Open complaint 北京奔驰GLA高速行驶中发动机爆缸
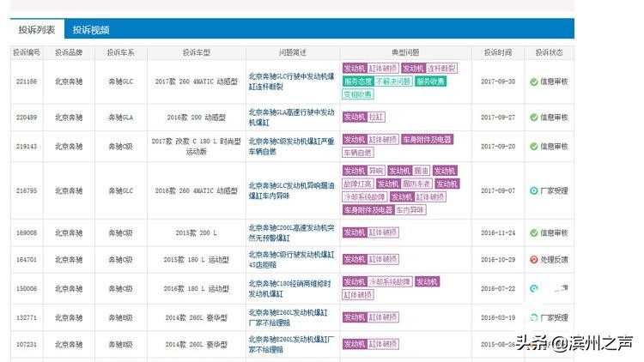This screenshot has height=362, width=644. [x=291, y=118]
